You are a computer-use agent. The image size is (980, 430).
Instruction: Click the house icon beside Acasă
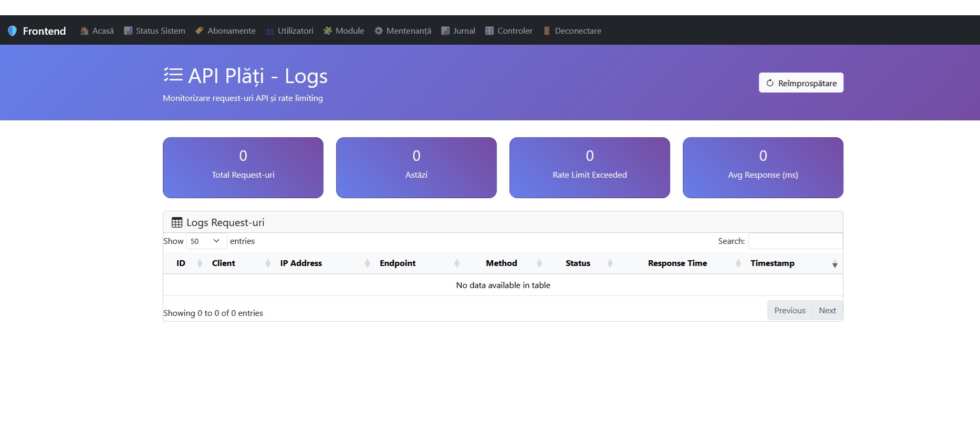tap(84, 31)
